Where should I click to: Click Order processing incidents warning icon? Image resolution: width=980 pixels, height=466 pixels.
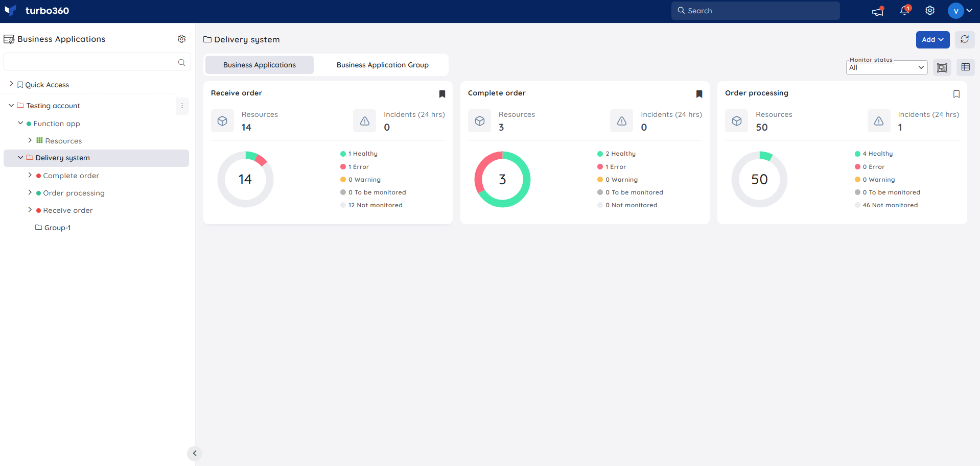pyautogui.click(x=879, y=121)
